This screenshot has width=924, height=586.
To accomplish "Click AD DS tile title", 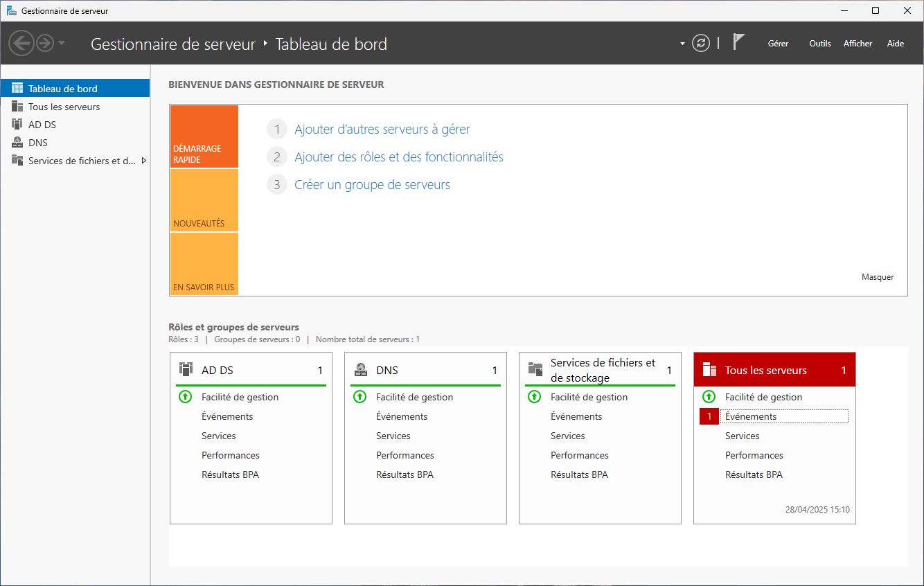I will click(x=217, y=371).
